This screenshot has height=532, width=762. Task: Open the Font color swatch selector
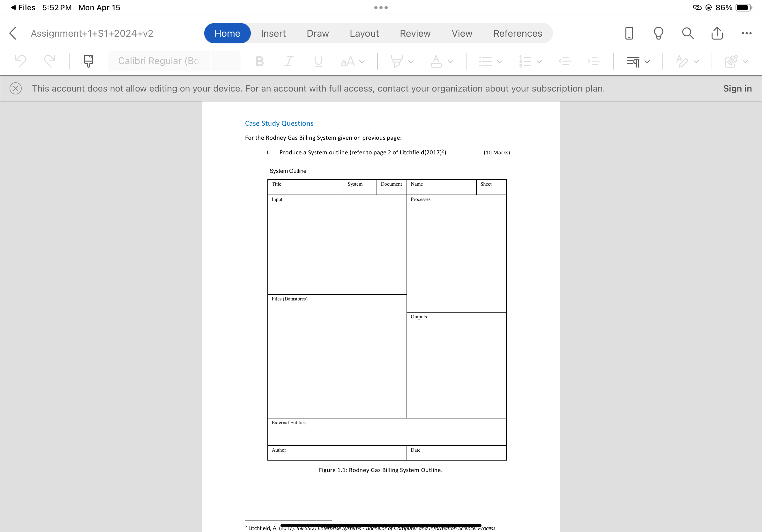click(x=437, y=61)
